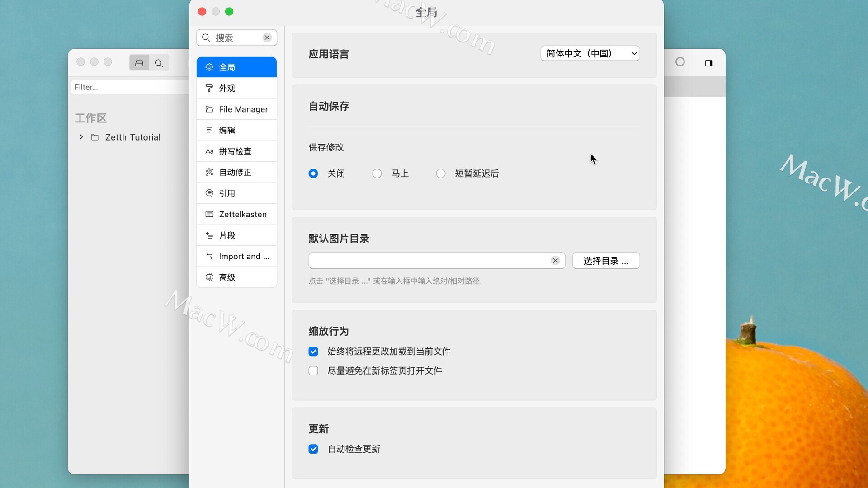Enable 尽量避免在新标签页打开文件 checkbox

click(313, 371)
